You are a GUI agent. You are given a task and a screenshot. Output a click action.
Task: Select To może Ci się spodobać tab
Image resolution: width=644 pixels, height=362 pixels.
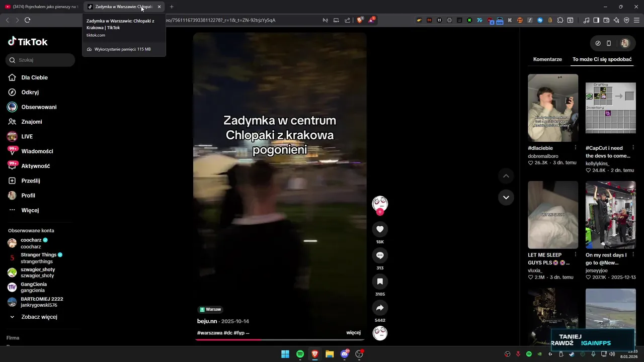point(602,59)
